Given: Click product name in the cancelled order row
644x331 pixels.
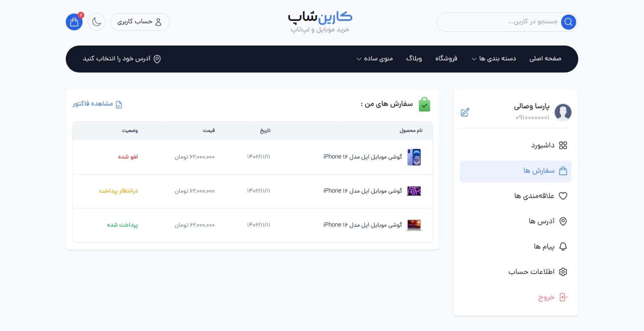Looking at the screenshot, I should click(x=363, y=157).
